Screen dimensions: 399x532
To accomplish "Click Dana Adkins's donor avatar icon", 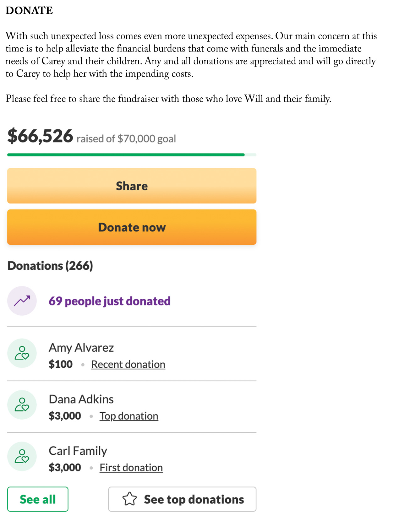I will [x=22, y=404].
